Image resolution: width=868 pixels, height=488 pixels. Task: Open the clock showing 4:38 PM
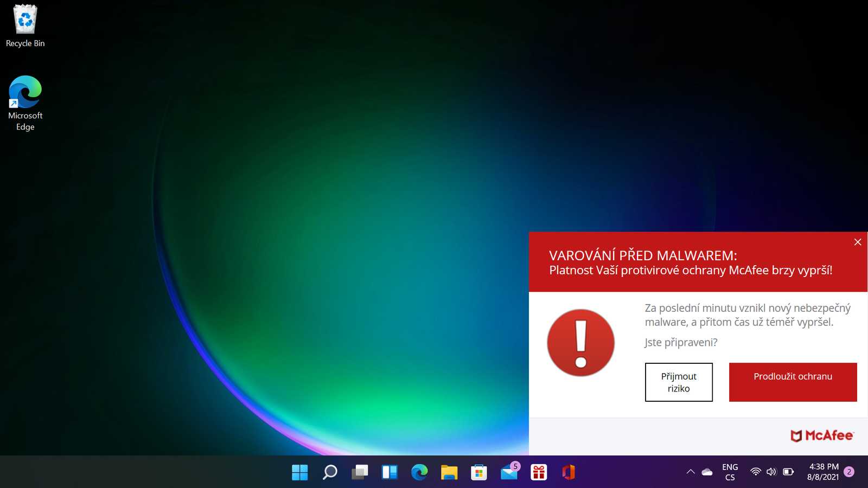824,472
